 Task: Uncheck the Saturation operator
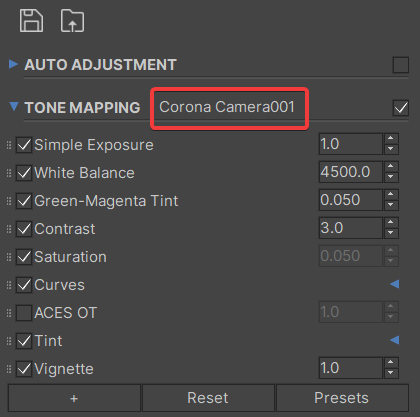coord(24,257)
